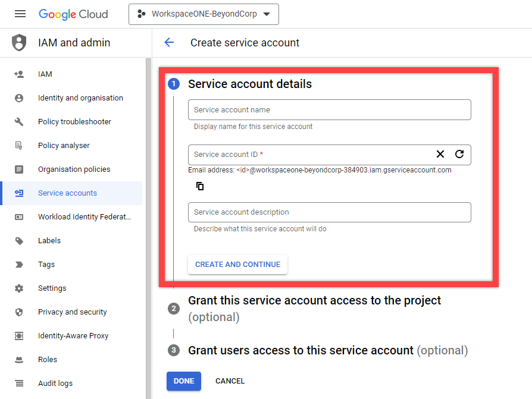Image resolution: width=532 pixels, height=399 pixels.
Task: Regenerate the service account ID with refresh icon
Action: point(459,154)
